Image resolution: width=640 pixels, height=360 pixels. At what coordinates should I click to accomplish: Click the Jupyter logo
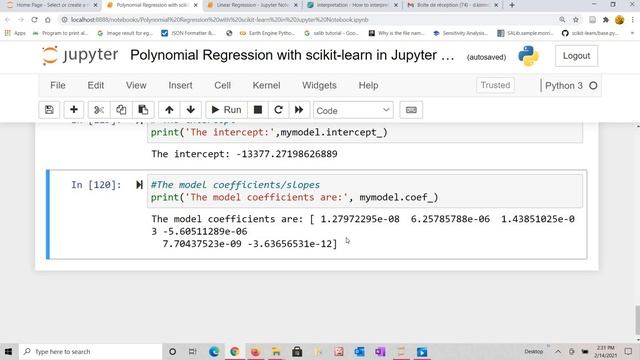80,56
